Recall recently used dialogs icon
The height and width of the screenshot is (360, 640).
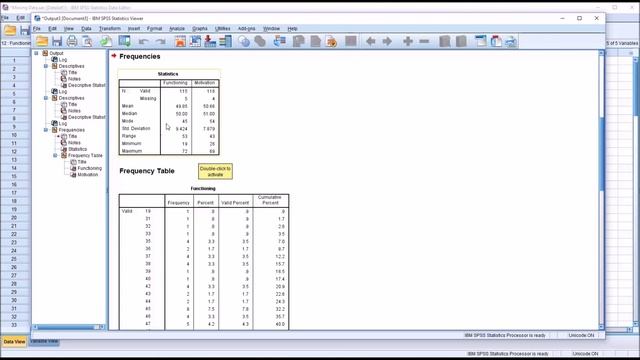click(x=124, y=41)
